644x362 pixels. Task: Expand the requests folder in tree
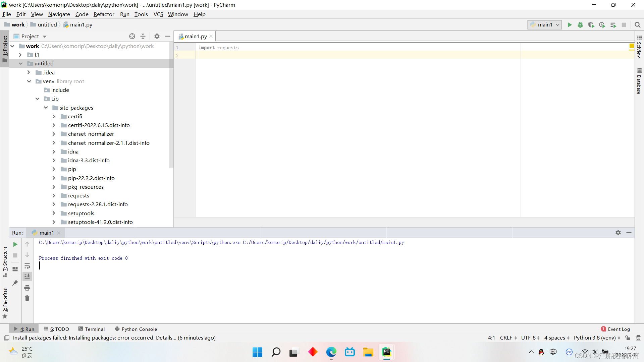54,195
